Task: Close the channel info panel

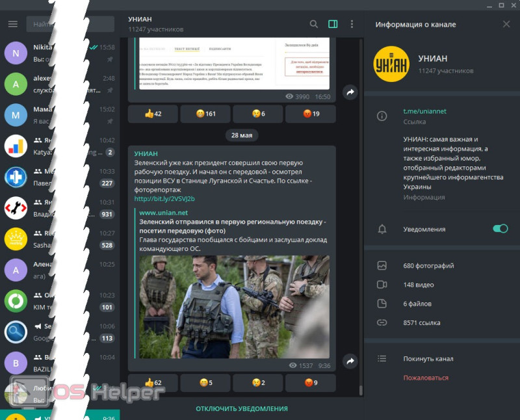Action: point(506,24)
